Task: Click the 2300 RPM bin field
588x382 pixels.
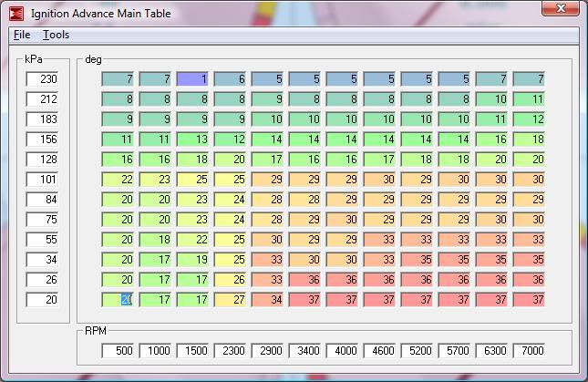Action: coord(230,351)
